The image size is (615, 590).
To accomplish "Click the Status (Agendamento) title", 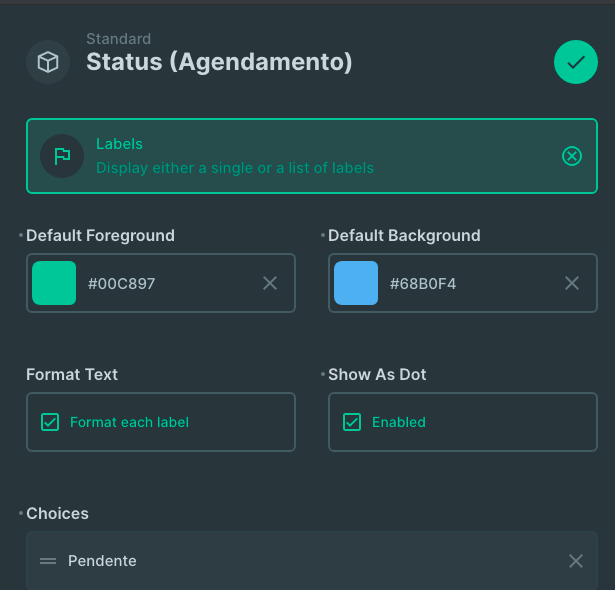I will pos(219,62).
